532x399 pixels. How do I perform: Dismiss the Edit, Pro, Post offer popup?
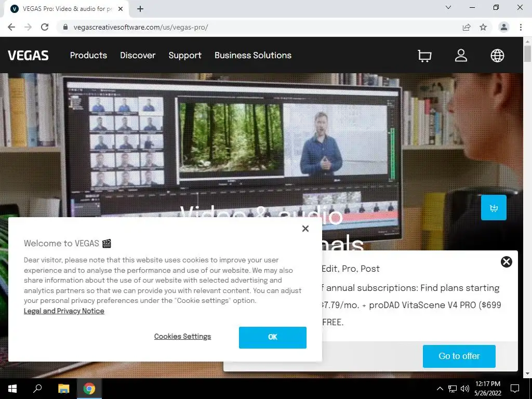click(x=506, y=262)
